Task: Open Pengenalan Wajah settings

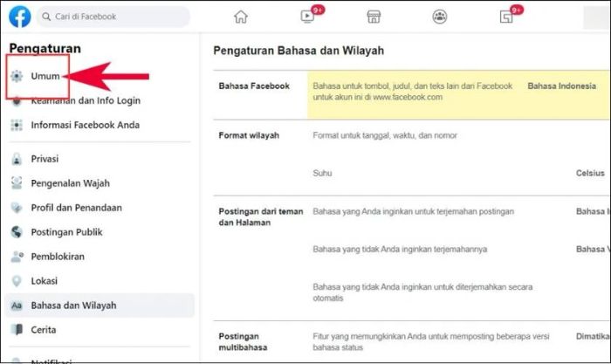Action: pos(70,183)
